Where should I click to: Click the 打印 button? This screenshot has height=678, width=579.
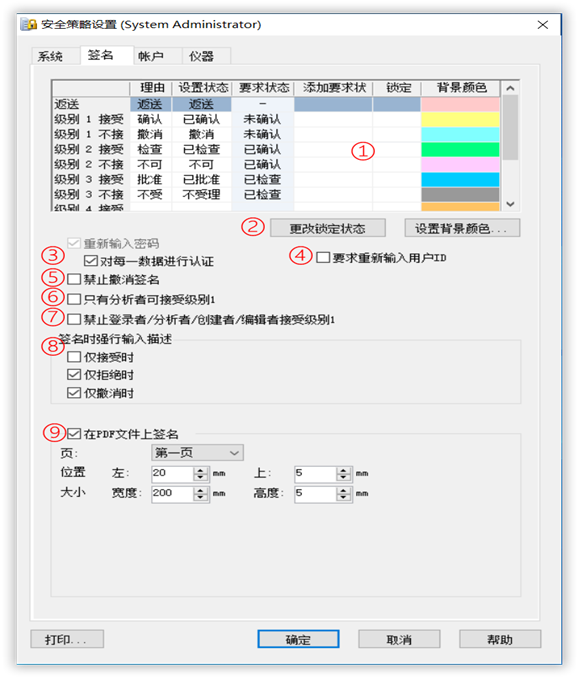(67, 639)
